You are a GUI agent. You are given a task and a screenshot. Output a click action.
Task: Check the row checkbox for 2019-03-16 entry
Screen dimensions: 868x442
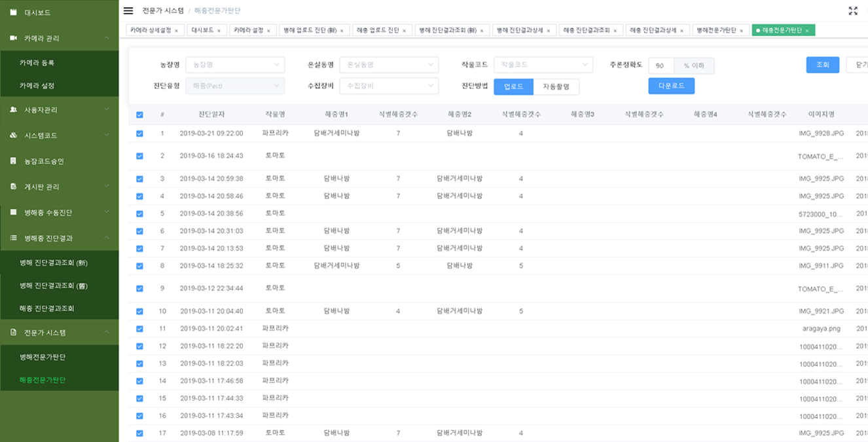(x=139, y=156)
